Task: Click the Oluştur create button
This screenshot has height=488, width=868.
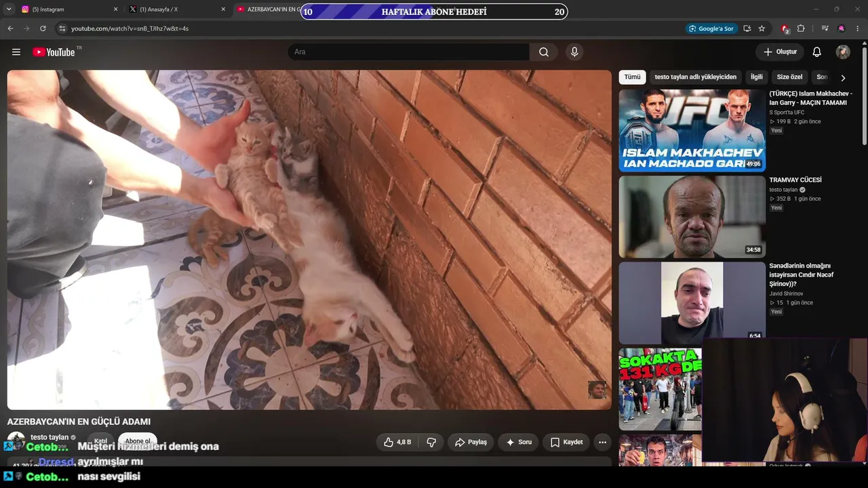Action: [x=780, y=52]
